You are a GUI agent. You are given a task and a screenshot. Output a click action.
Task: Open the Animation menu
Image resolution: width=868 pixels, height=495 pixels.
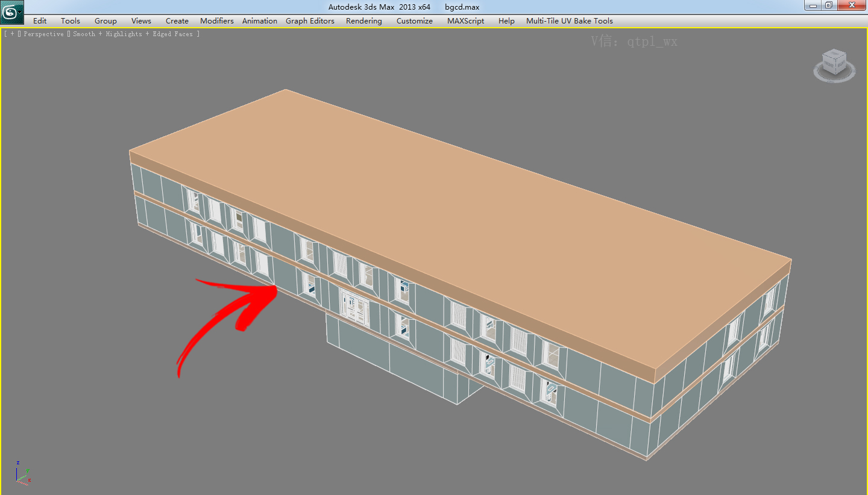point(260,20)
